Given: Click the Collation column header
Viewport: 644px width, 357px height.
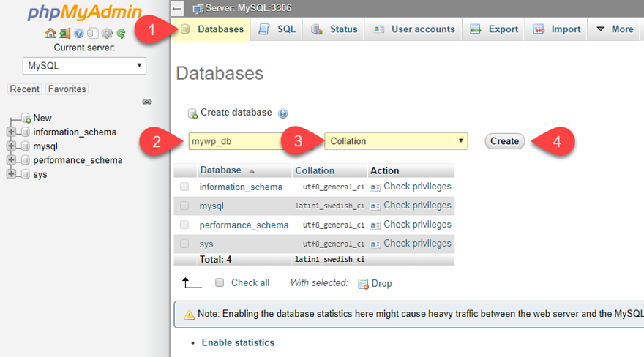Looking at the screenshot, I should [x=315, y=170].
